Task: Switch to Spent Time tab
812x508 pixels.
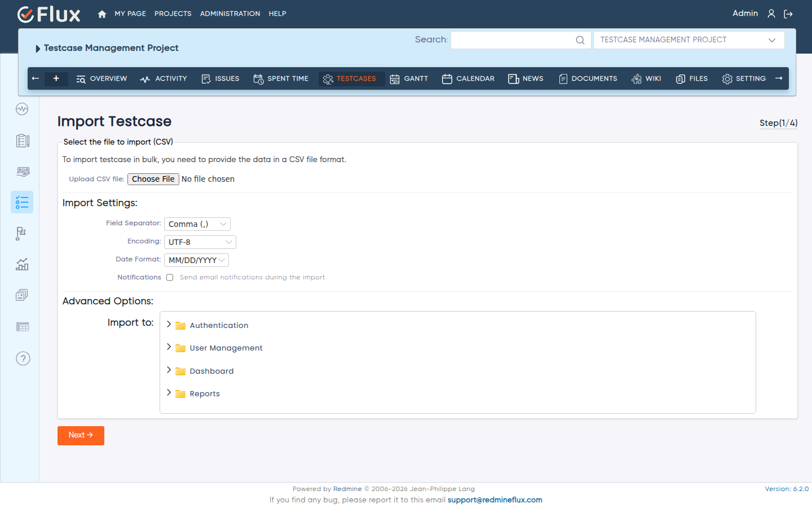Action: click(281, 79)
